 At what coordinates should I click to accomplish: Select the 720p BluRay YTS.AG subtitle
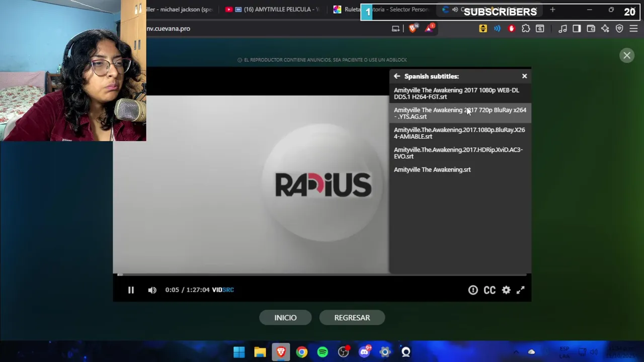(x=460, y=113)
